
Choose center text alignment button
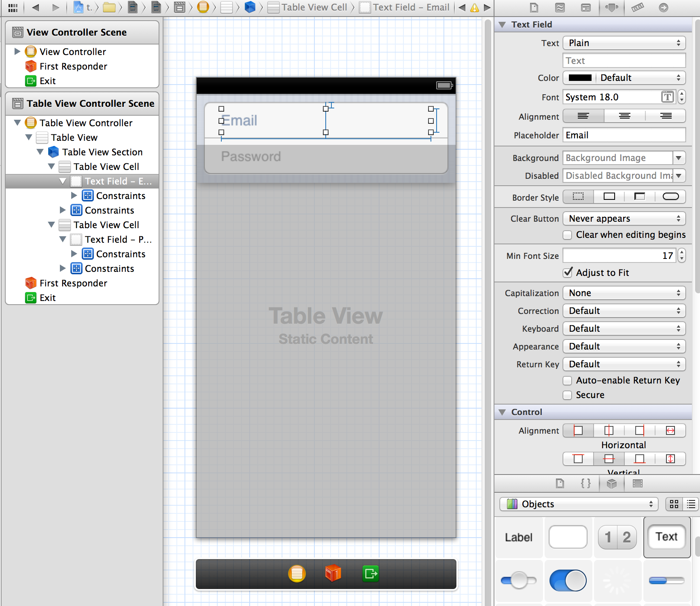pos(624,117)
